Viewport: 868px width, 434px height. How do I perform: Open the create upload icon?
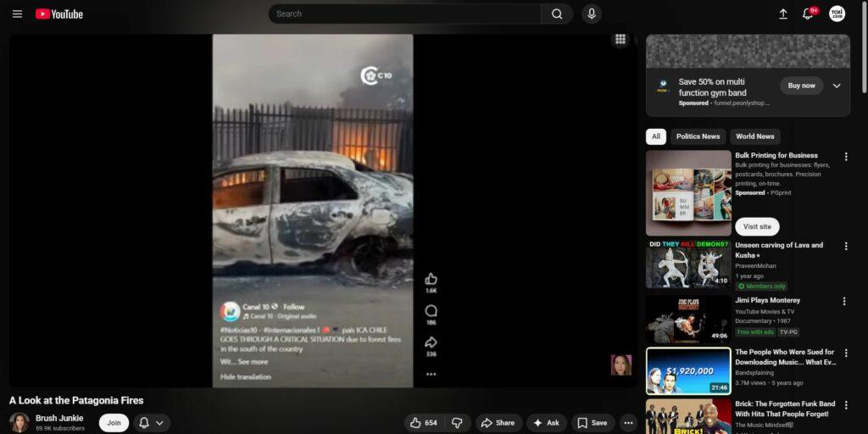point(782,14)
